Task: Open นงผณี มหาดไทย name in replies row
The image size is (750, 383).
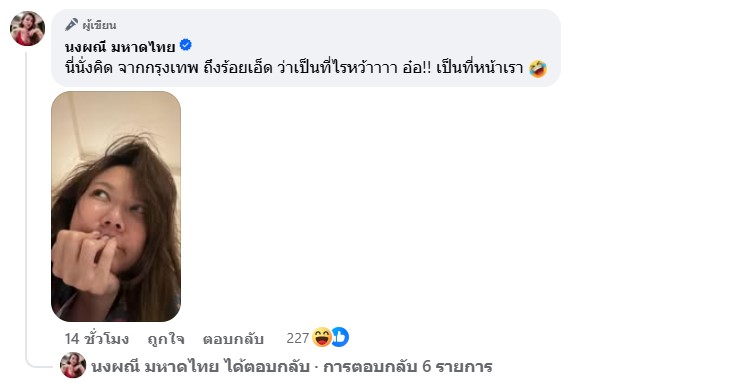Action: pos(155,367)
